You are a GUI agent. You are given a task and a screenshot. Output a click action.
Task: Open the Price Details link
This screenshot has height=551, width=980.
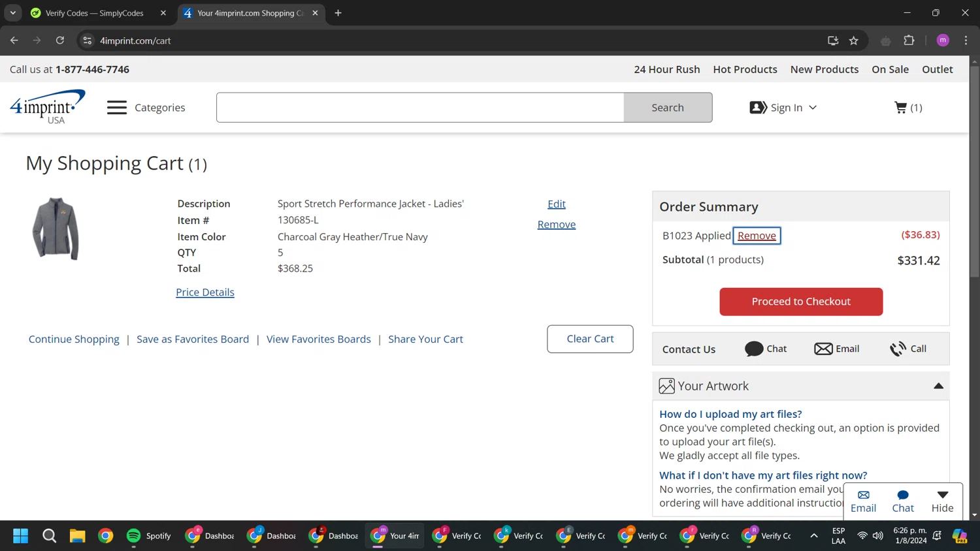point(205,292)
